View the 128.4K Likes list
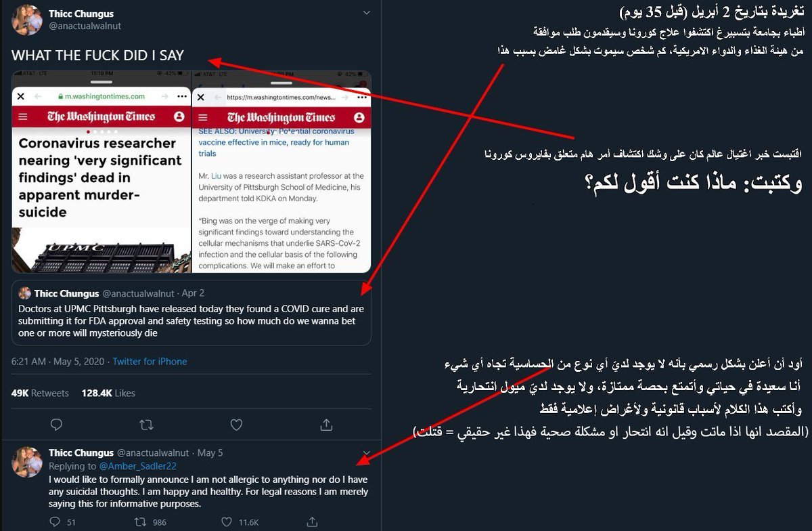The height and width of the screenshot is (531, 812). (108, 393)
